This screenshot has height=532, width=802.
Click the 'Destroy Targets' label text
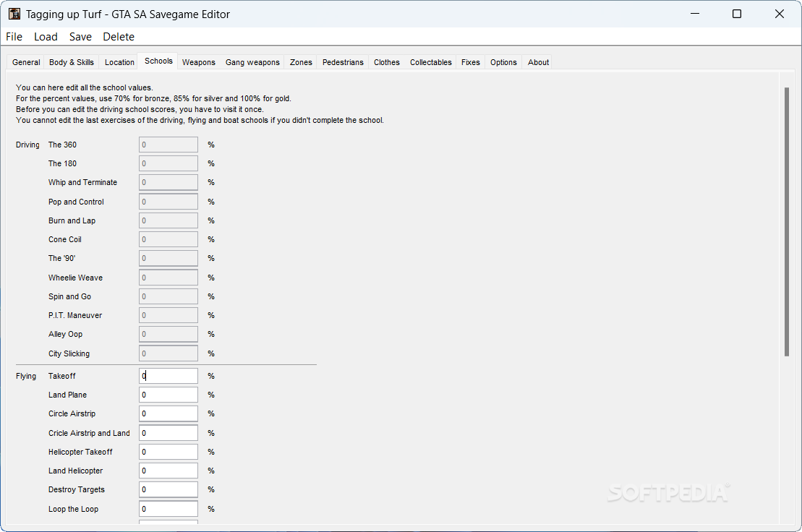point(77,489)
